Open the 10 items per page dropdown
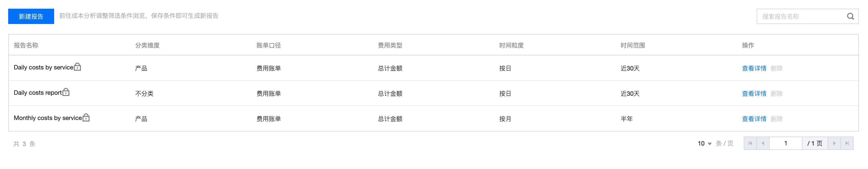The width and height of the screenshot is (868, 169). pyautogui.click(x=705, y=143)
